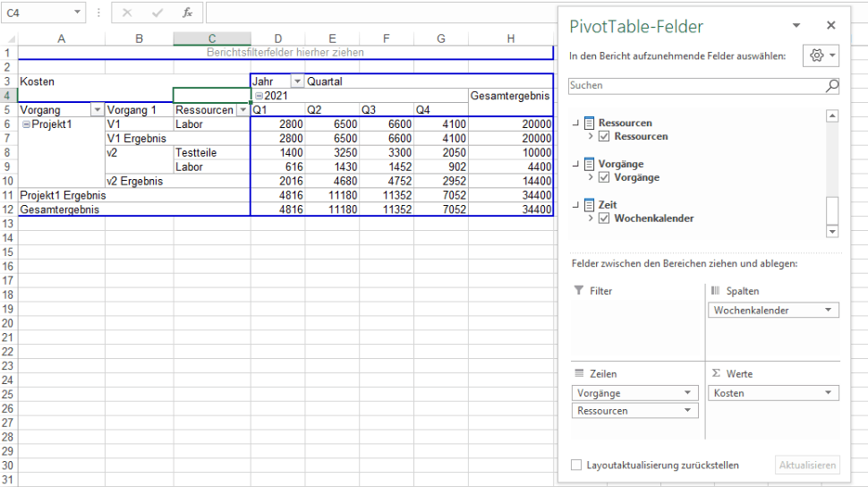The image size is (868, 487).
Task: Open Wochenkalender dropdown in Spalten area
Action: pos(828,311)
